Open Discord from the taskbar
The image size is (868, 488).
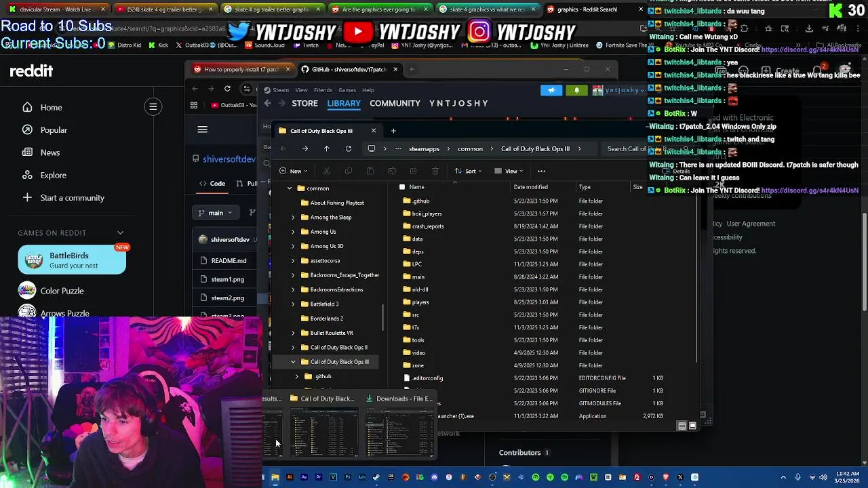point(435,477)
